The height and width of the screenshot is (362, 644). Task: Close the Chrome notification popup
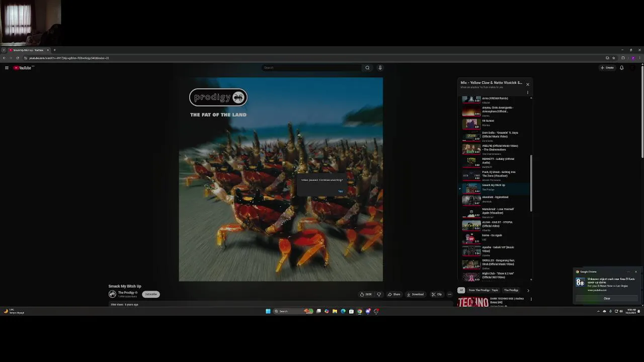click(x=635, y=271)
